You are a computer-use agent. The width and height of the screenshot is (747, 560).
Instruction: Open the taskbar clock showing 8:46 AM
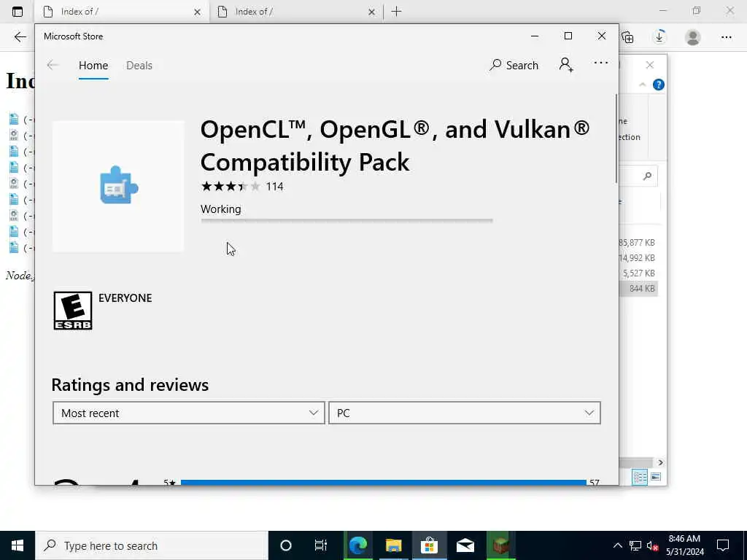point(684,545)
